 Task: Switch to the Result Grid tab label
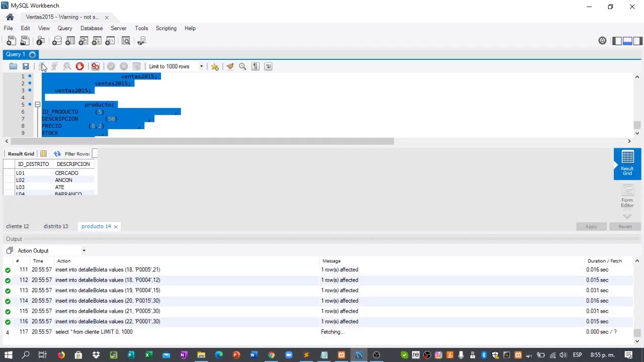(21, 154)
